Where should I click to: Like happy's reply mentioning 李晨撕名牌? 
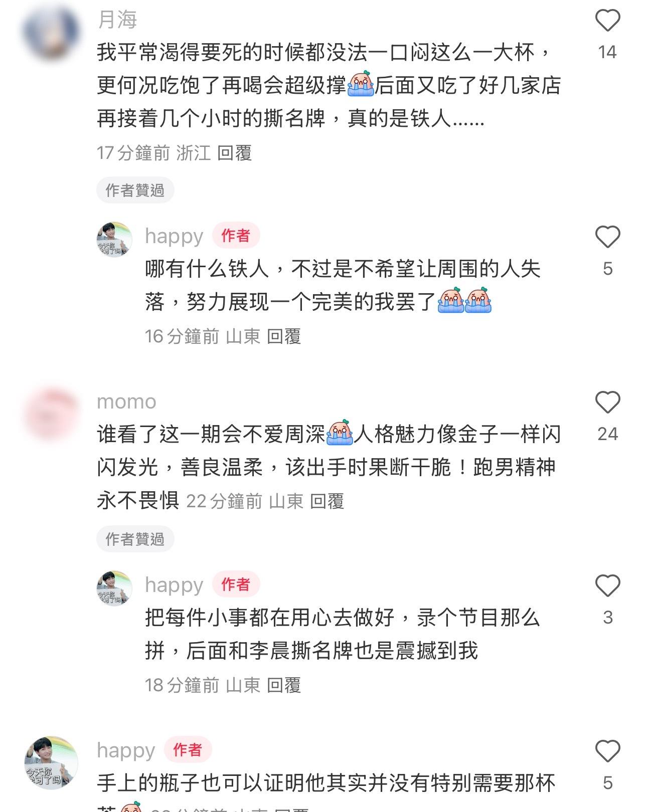click(x=607, y=586)
